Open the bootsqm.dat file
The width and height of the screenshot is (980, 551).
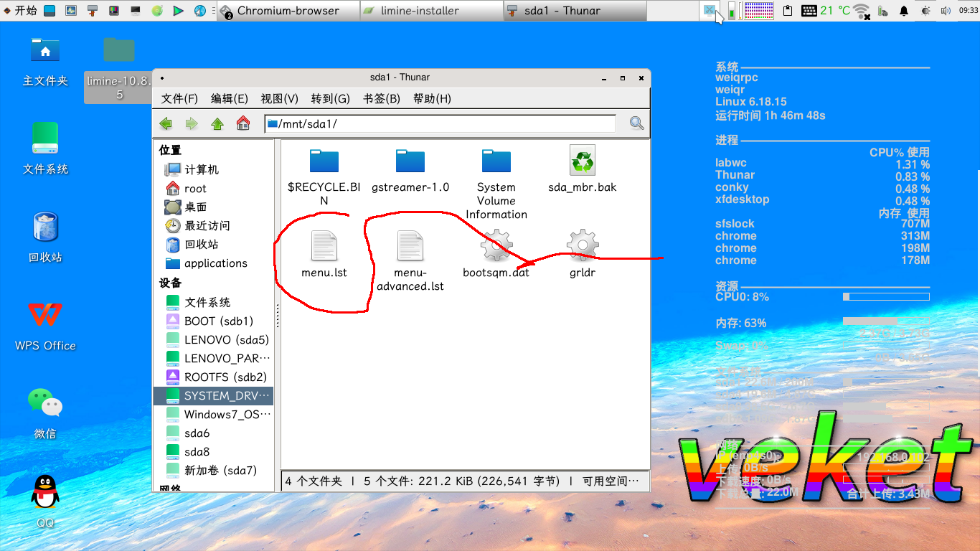495,245
